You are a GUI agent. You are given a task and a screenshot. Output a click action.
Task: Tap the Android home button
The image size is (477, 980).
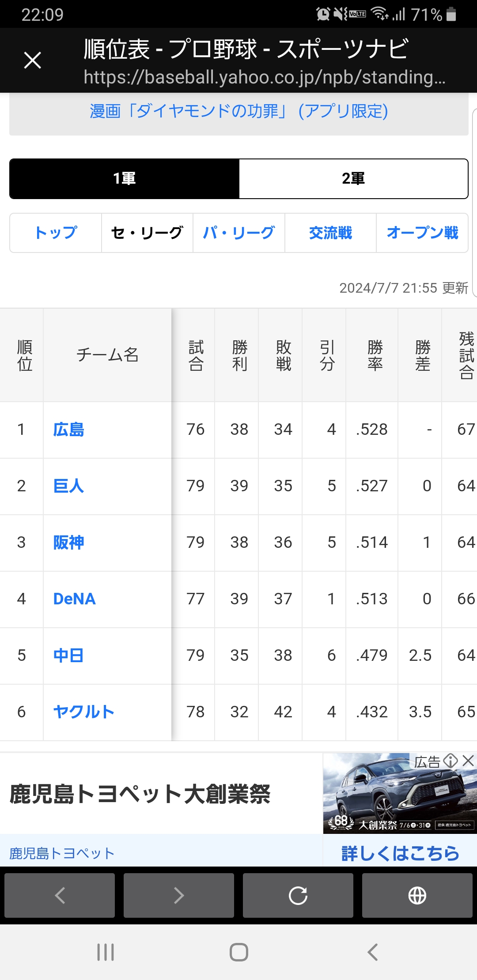coord(238,952)
